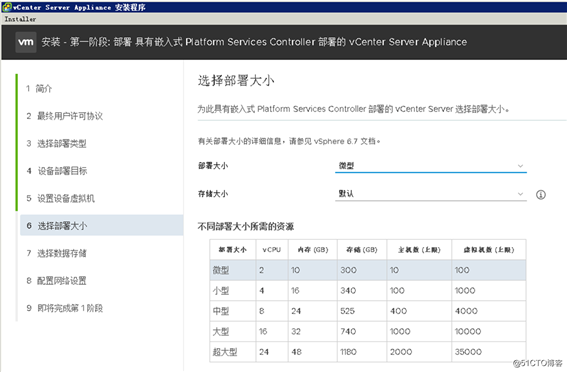Click storage value 740 in 大型 row

click(x=348, y=332)
